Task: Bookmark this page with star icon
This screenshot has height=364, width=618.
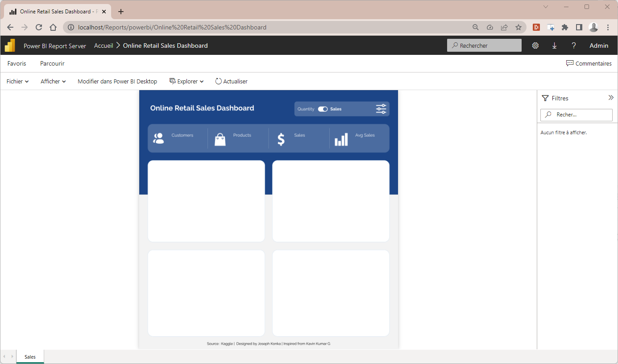Action: pyautogui.click(x=518, y=27)
